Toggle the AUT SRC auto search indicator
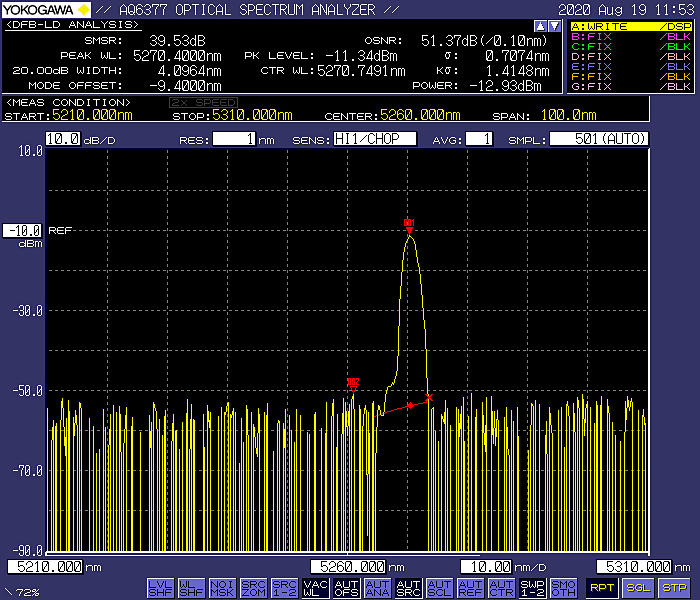This screenshot has height=600, width=700. tap(408, 588)
